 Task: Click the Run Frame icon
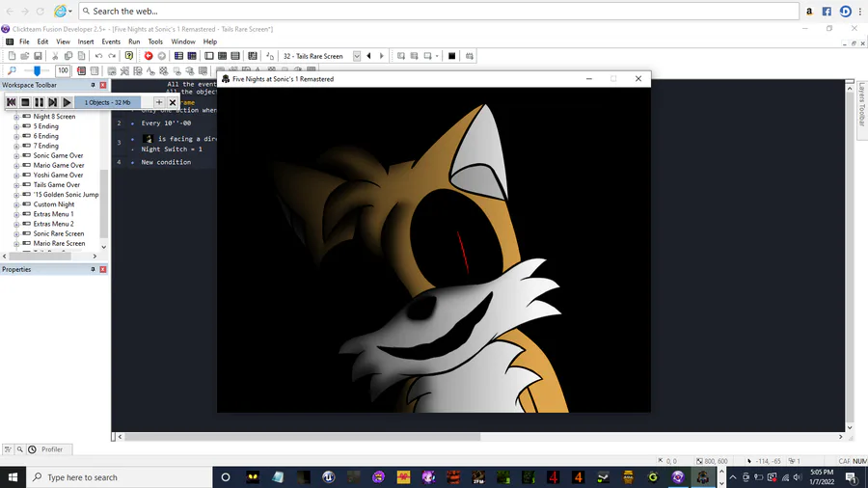coord(427,56)
